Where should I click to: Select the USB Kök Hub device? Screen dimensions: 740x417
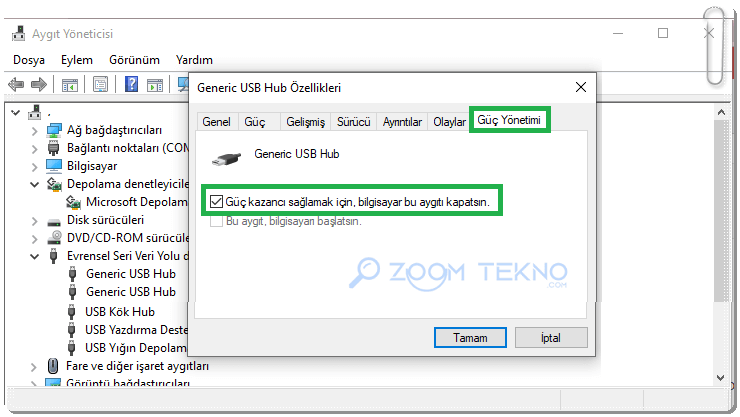click(x=120, y=312)
